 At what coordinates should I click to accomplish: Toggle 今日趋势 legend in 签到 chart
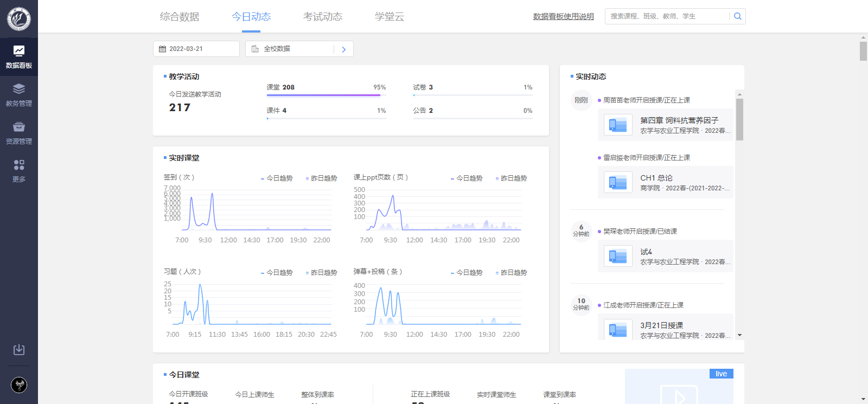(277, 178)
